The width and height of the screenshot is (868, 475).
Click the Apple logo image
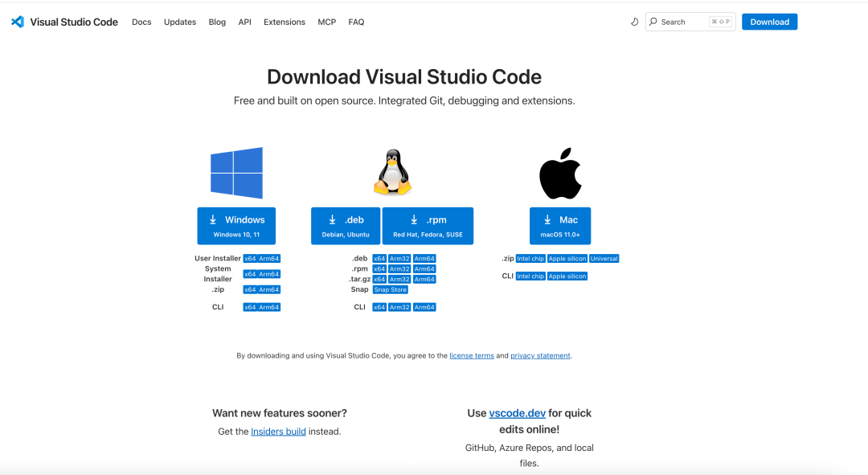point(560,173)
